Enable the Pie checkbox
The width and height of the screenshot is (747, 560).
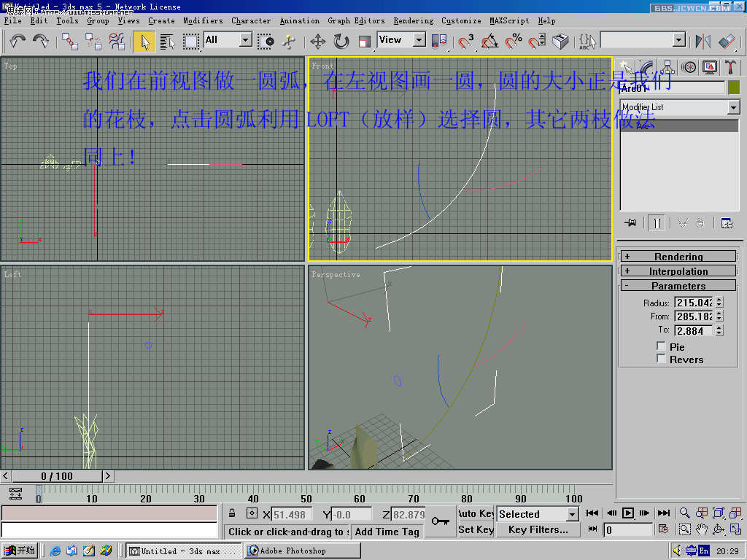[661, 346]
